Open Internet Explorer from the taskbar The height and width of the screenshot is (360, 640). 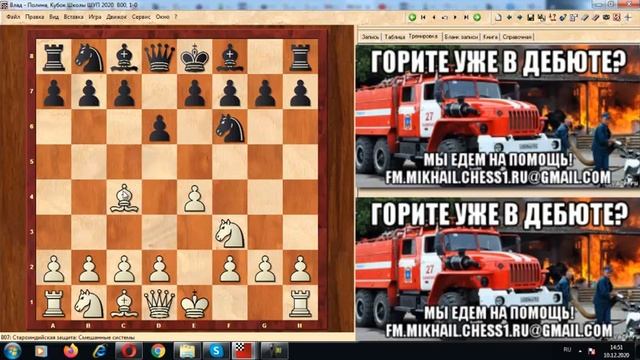click(100, 351)
